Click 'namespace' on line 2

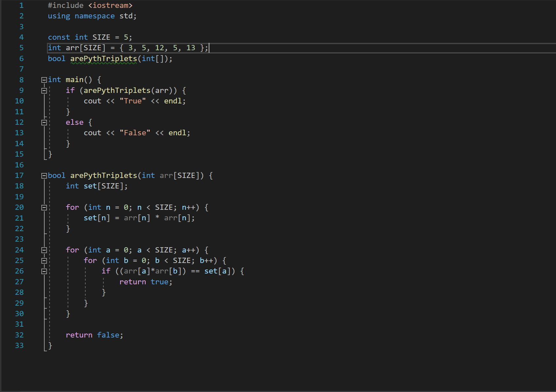click(x=95, y=16)
